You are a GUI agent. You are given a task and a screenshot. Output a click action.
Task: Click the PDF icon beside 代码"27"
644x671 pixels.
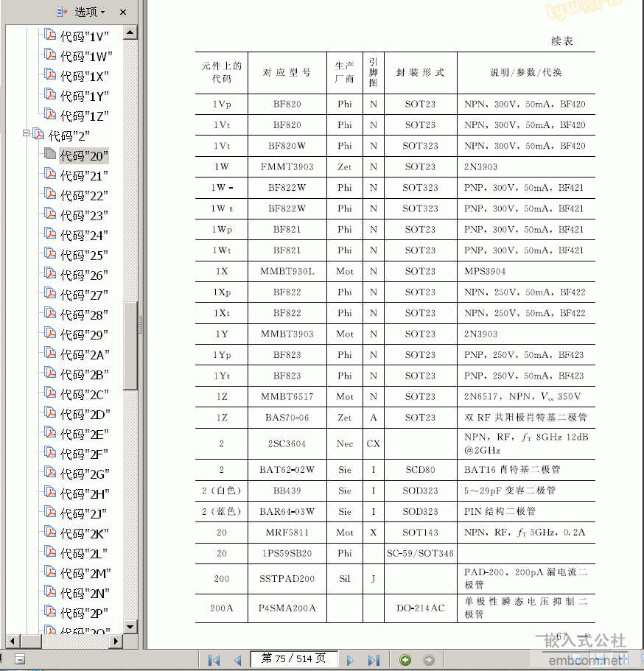pyautogui.click(x=50, y=293)
